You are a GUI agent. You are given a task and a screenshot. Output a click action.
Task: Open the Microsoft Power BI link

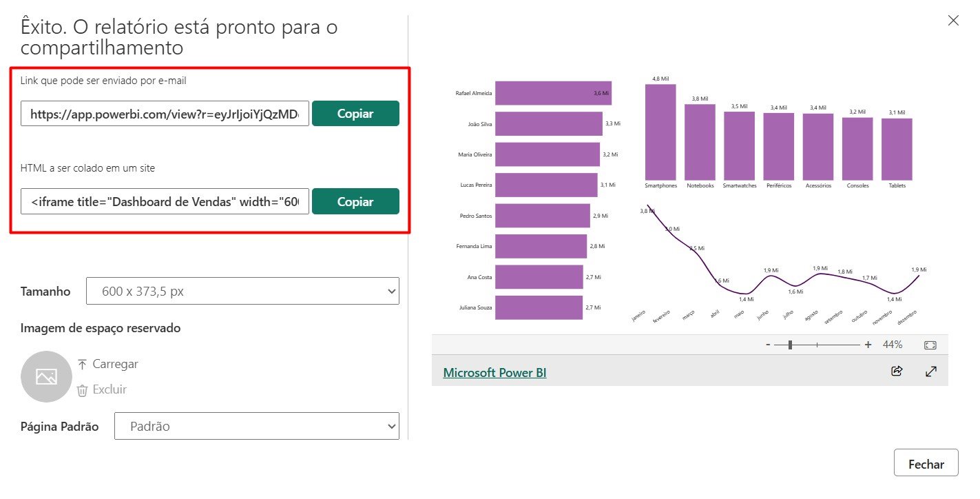click(x=494, y=373)
